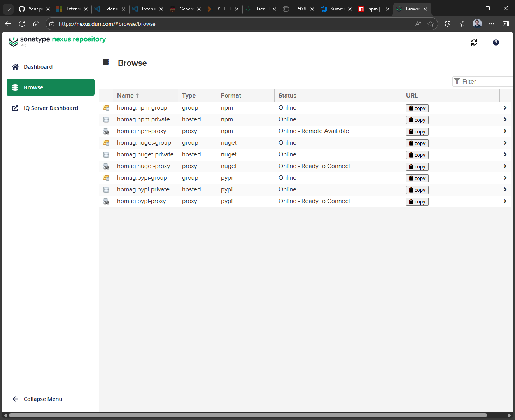
Task: Open the favorites list icon in toolbar
Action: 463,24
